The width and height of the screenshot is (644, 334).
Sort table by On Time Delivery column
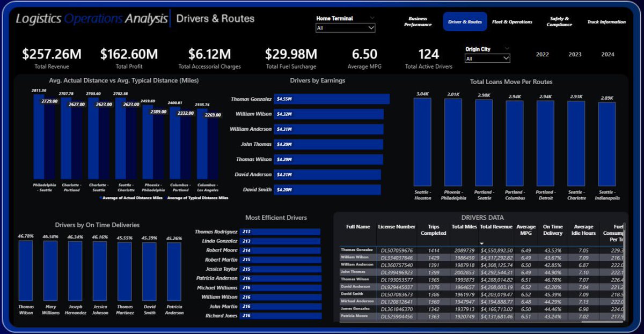pos(553,230)
